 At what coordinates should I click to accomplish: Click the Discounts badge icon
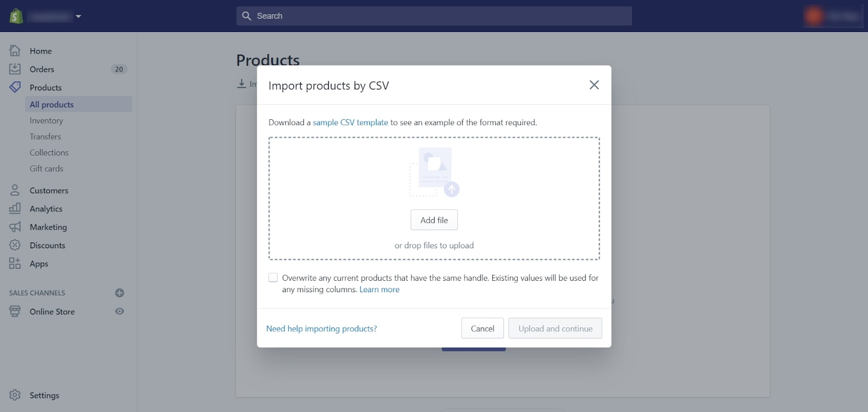[x=15, y=246]
